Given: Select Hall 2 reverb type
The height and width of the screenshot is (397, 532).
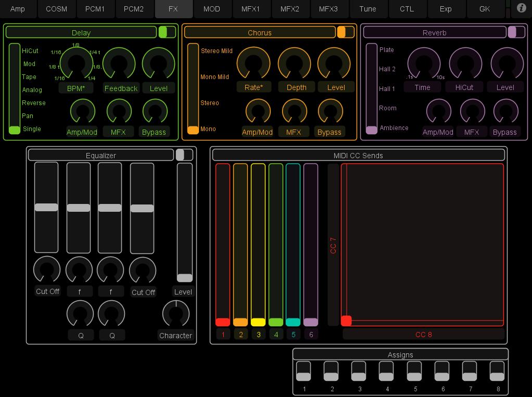Looking at the screenshot, I should 387,69.
